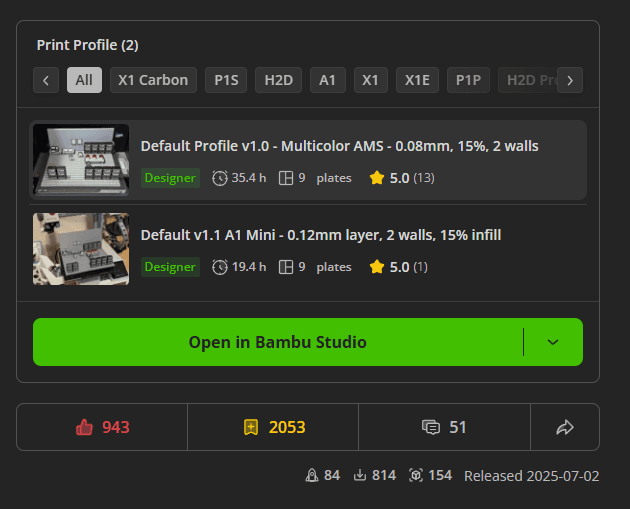Click Designer badge on v1.0 profile
Image resolution: width=630 pixels, height=509 pixels.
coord(170,178)
